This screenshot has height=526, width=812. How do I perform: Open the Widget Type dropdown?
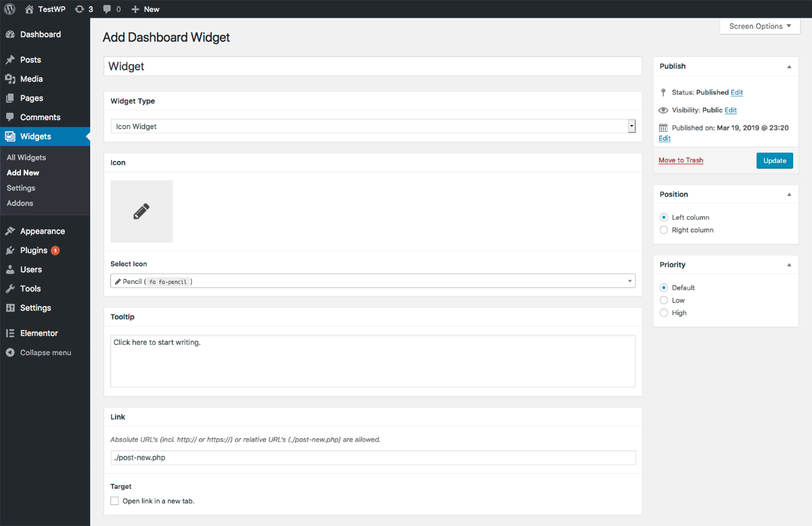click(x=373, y=126)
